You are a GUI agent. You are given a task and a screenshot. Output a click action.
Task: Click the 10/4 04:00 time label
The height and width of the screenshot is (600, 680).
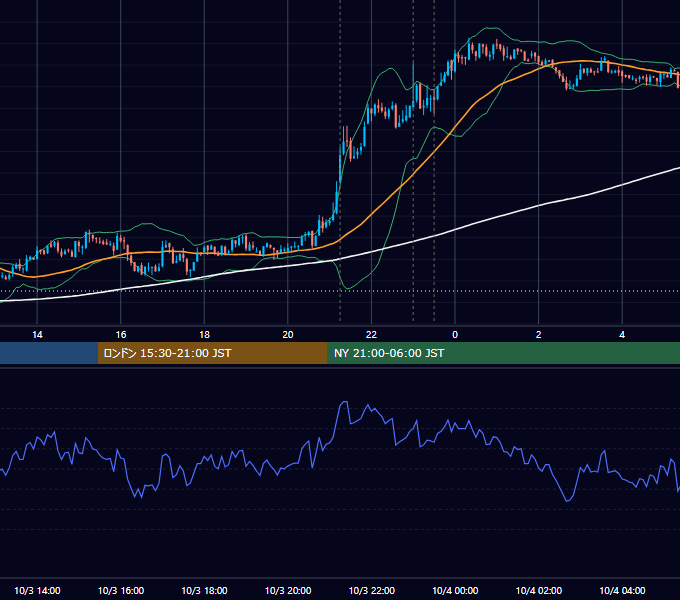tap(622, 590)
